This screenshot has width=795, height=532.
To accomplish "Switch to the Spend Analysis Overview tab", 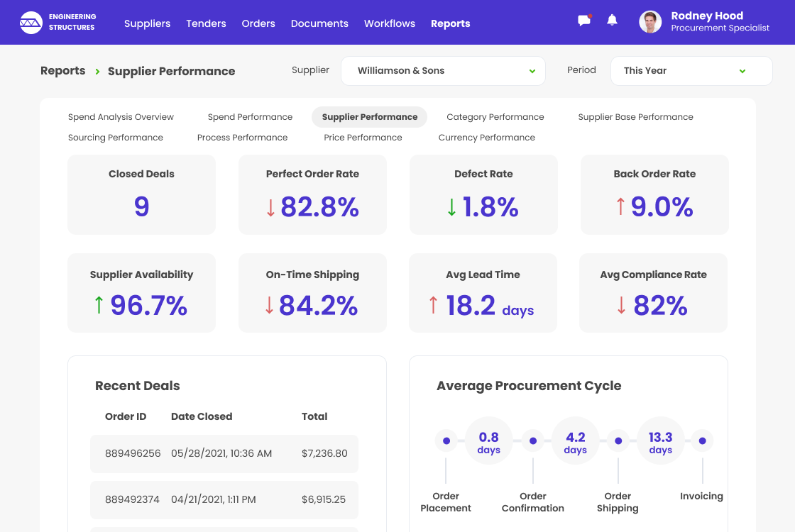I will tap(121, 117).
